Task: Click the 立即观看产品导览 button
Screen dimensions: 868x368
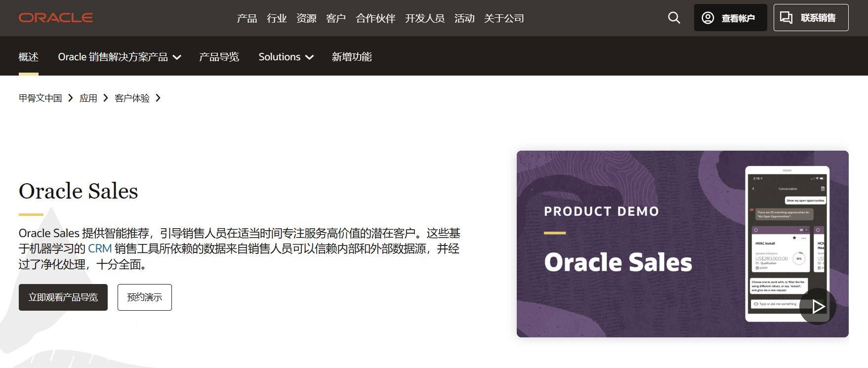Action: click(63, 297)
